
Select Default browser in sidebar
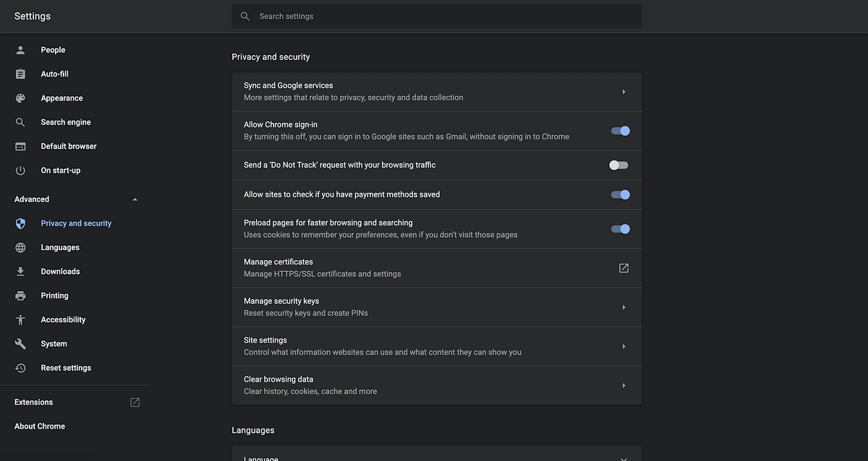[69, 146]
